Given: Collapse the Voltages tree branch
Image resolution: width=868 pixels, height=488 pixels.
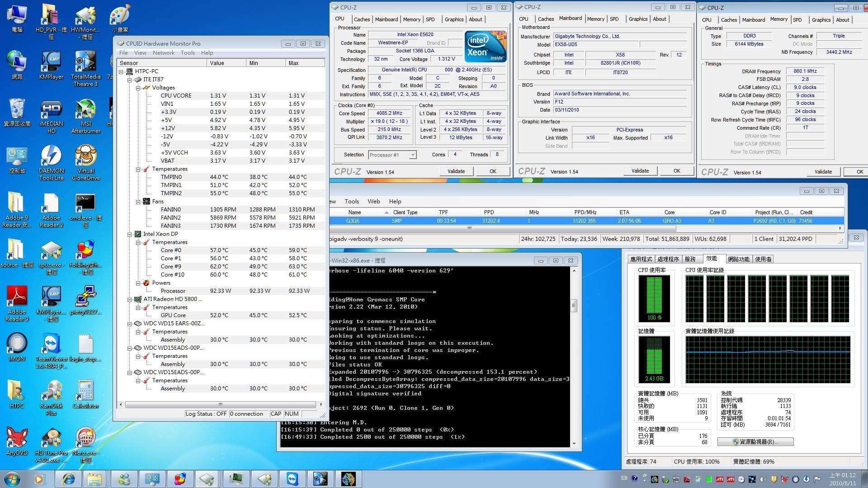Looking at the screenshot, I should [138, 88].
